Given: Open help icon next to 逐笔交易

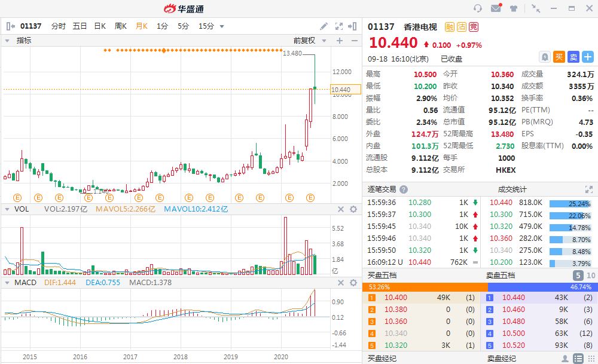Looking at the screenshot, I should point(404,189).
